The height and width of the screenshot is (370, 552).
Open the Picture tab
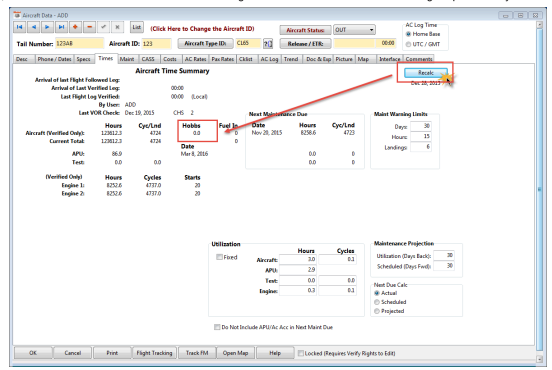point(344,59)
